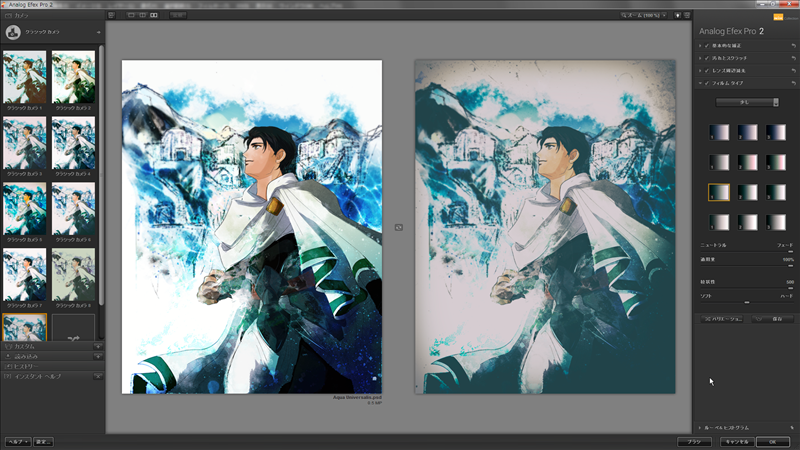Uncheck the レンズ周辺減光 checkbox
Screen dimensions: 800x450
pos(707,70)
